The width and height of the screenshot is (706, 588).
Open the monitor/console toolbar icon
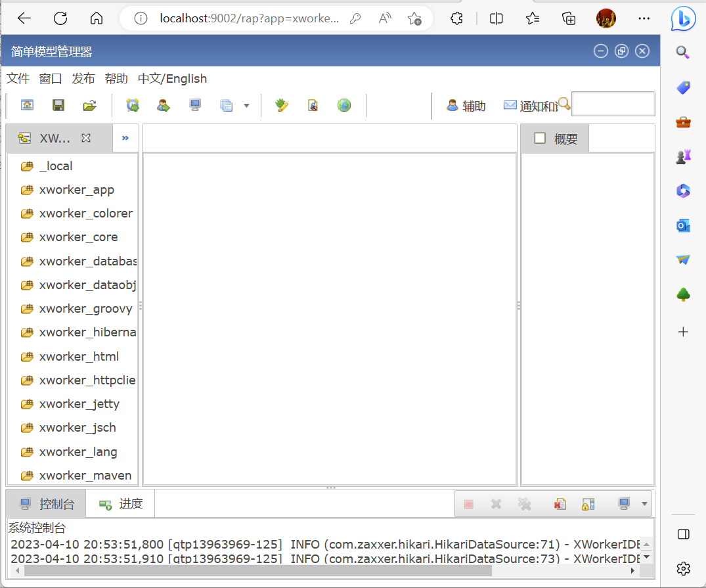193,105
